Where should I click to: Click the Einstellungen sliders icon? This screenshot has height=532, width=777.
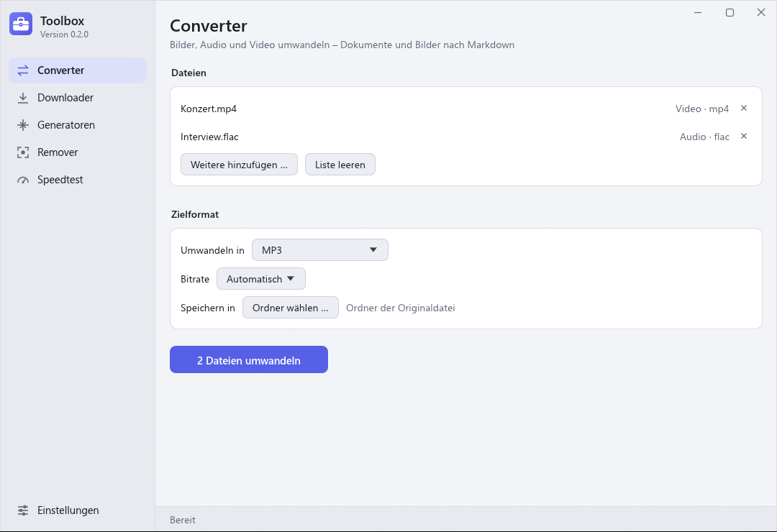coord(23,510)
